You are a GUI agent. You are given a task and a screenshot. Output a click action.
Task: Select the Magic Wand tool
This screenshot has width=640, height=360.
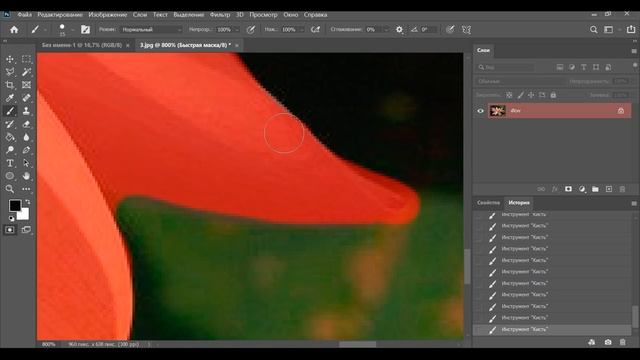[x=26, y=72]
